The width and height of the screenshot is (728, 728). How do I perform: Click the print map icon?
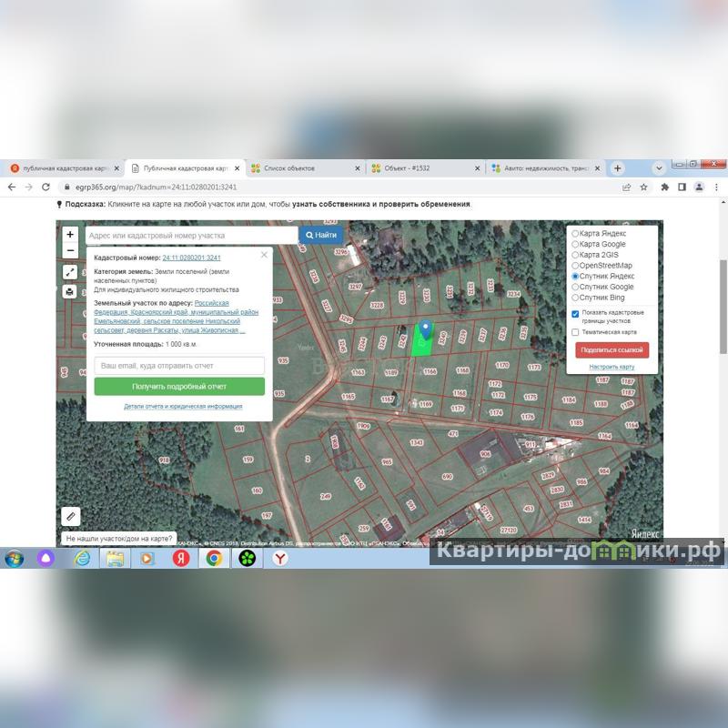[70, 292]
